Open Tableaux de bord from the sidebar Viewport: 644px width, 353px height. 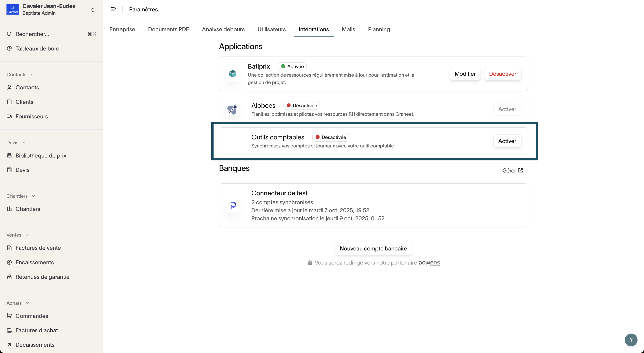click(37, 48)
